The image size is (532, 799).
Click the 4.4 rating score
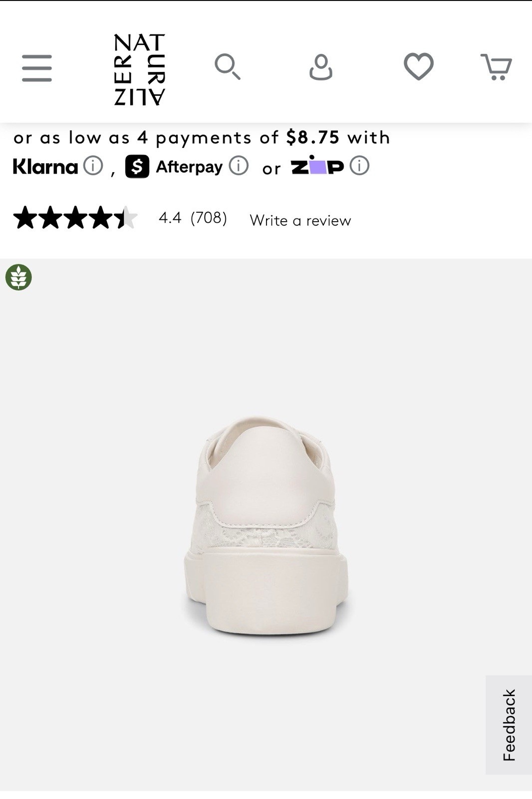pos(170,218)
